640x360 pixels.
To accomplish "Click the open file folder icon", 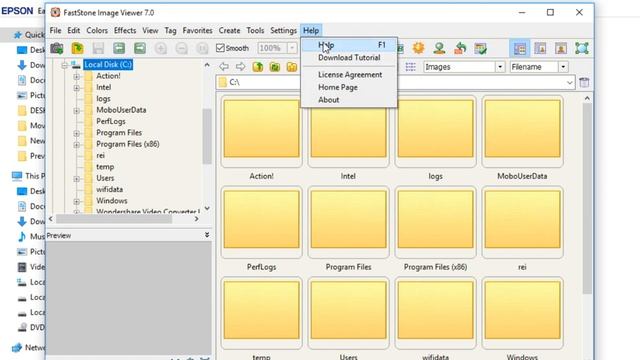I will coord(78,48).
